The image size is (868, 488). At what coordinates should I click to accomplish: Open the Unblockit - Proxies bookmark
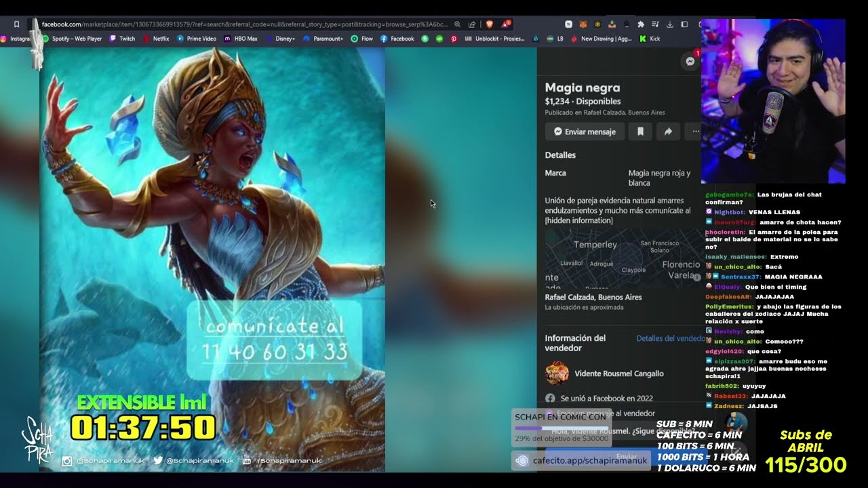point(495,39)
